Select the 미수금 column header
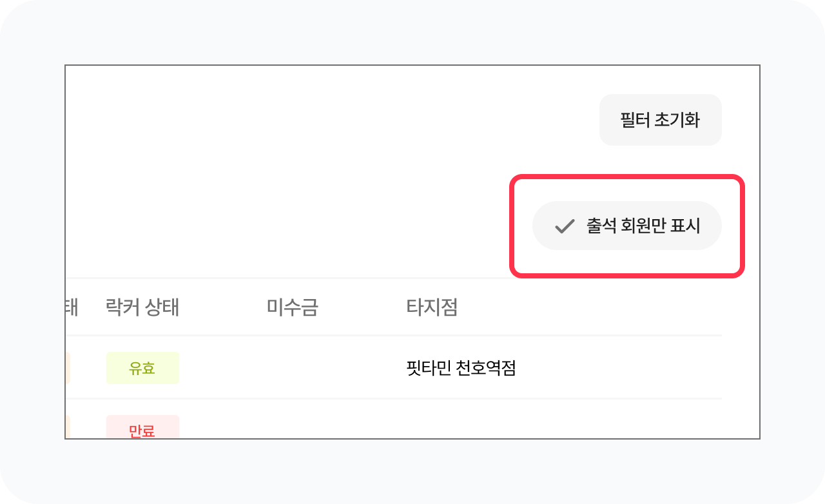The height and width of the screenshot is (504, 825). (x=292, y=307)
